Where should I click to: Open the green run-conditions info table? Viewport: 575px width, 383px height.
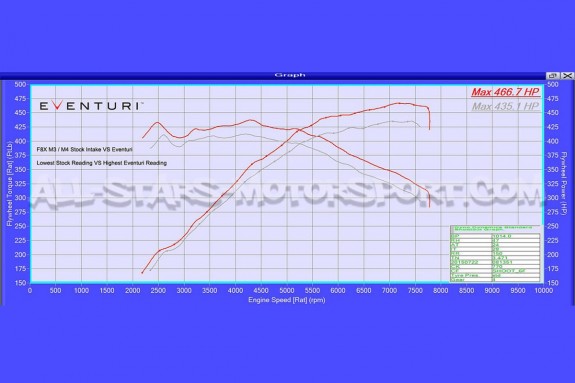495,254
